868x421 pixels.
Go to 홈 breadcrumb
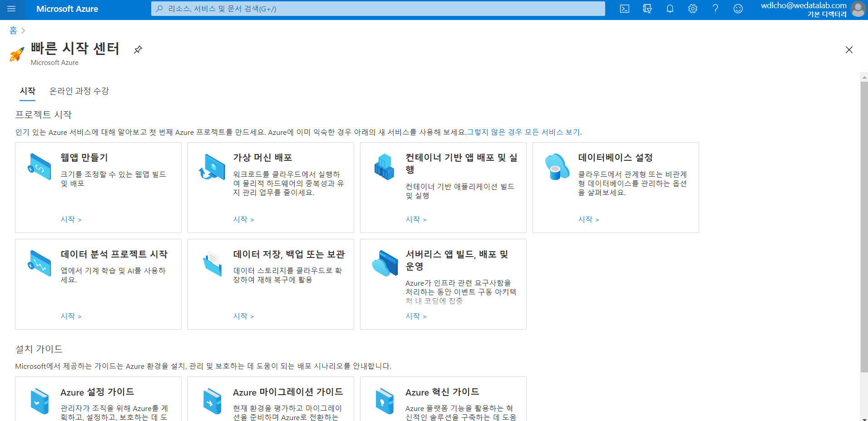coord(13,30)
